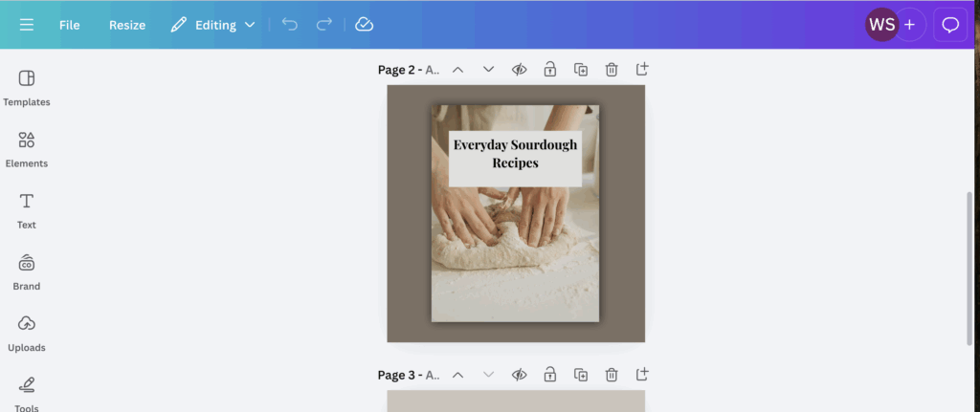
Task: Open the Elements panel
Action: (x=26, y=149)
